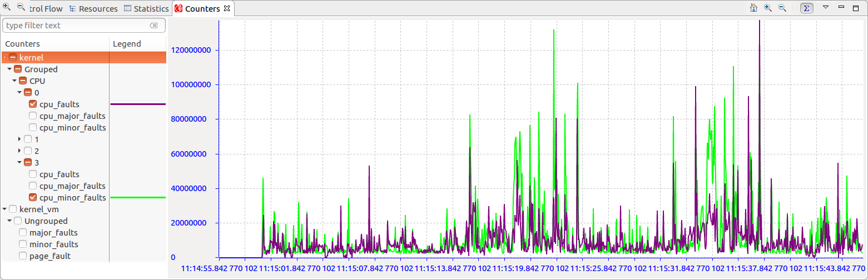The image size is (868, 280).
Task: Toggle the sigma cumulative mode button
Action: coord(806,8)
